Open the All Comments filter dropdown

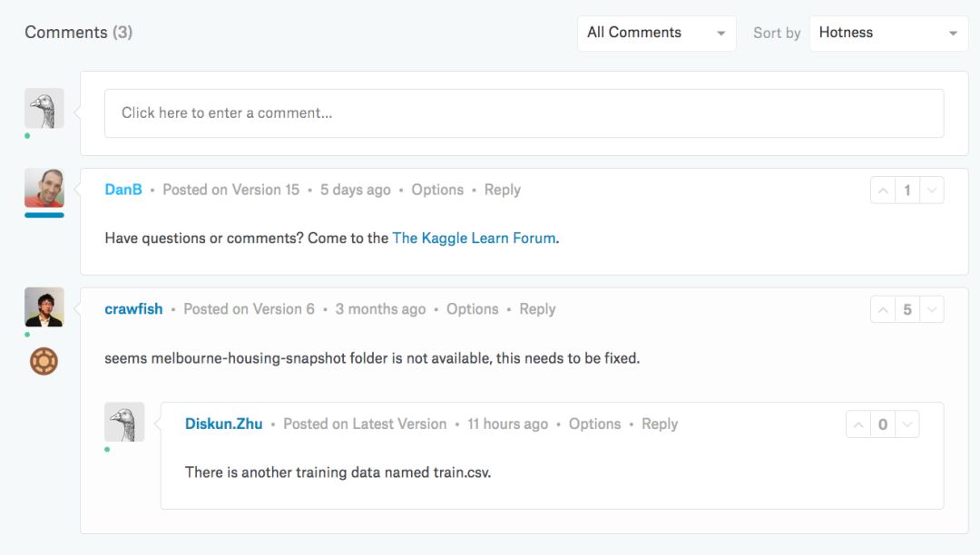click(656, 33)
